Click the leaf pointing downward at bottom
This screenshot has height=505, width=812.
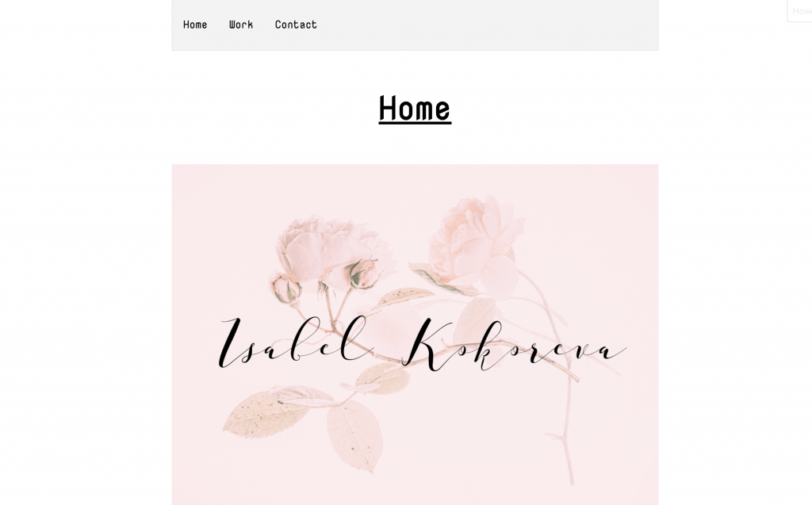pyautogui.click(x=355, y=435)
